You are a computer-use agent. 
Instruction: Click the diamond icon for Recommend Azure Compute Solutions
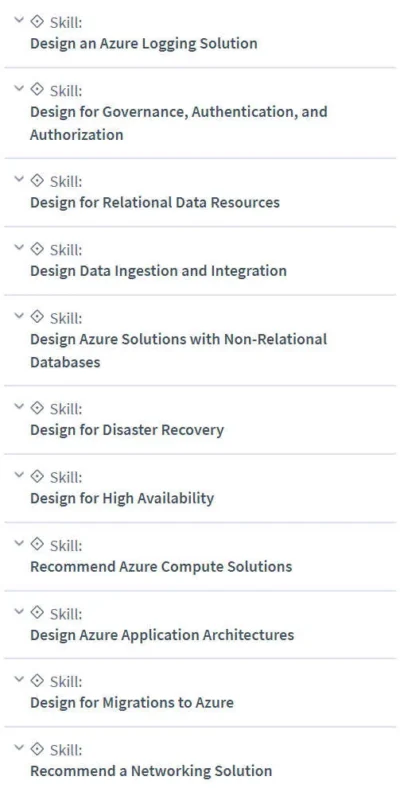point(37,544)
